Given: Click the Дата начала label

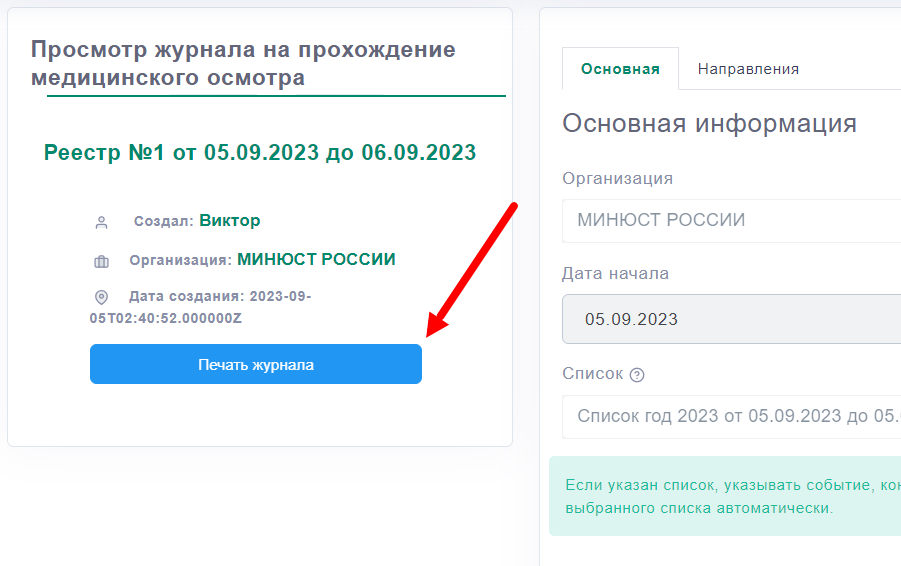Looking at the screenshot, I should pos(615,273).
